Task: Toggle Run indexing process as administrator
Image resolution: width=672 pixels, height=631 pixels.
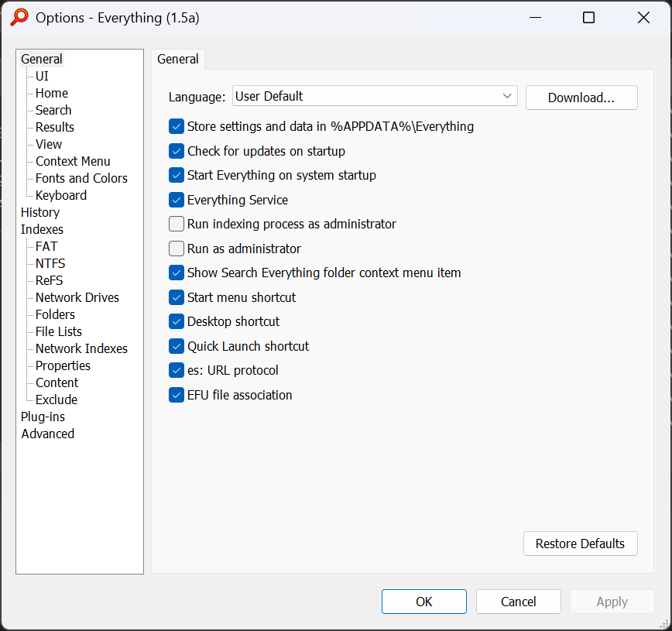Action: coord(177,225)
